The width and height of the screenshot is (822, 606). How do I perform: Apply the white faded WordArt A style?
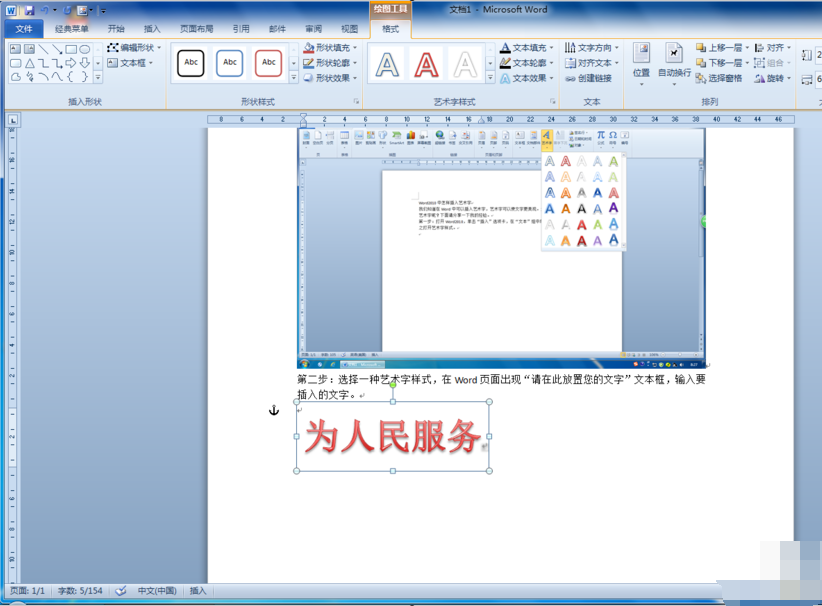[466, 65]
